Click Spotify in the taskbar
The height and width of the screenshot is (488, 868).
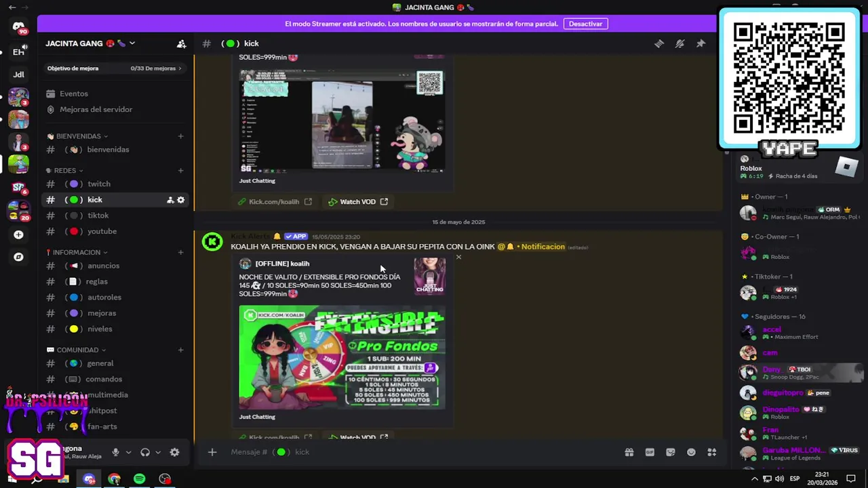pyautogui.click(x=139, y=479)
